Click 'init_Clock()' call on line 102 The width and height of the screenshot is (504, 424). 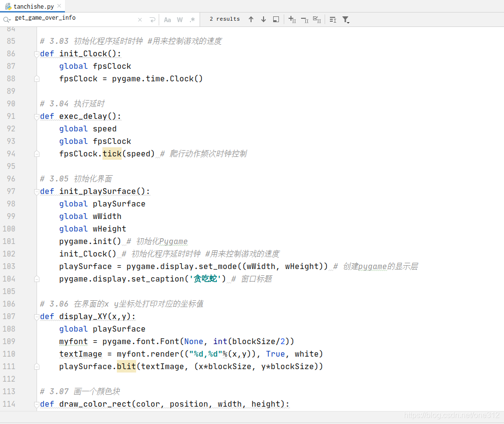click(x=88, y=254)
